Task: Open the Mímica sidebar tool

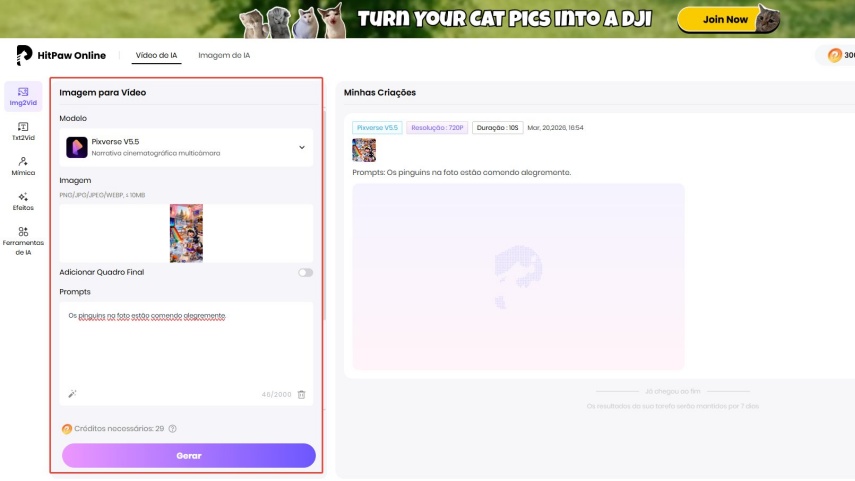Action: point(23,166)
